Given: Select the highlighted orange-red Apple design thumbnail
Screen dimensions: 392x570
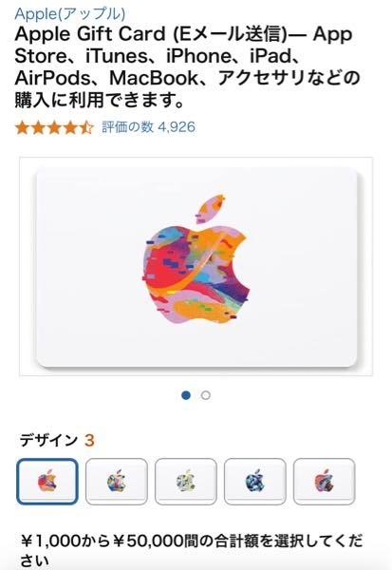Looking at the screenshot, I should (x=47, y=482).
